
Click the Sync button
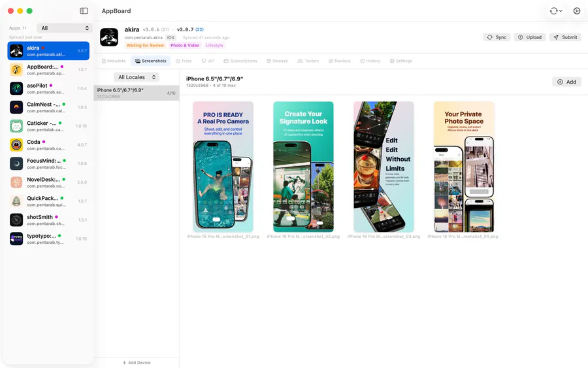497,37
